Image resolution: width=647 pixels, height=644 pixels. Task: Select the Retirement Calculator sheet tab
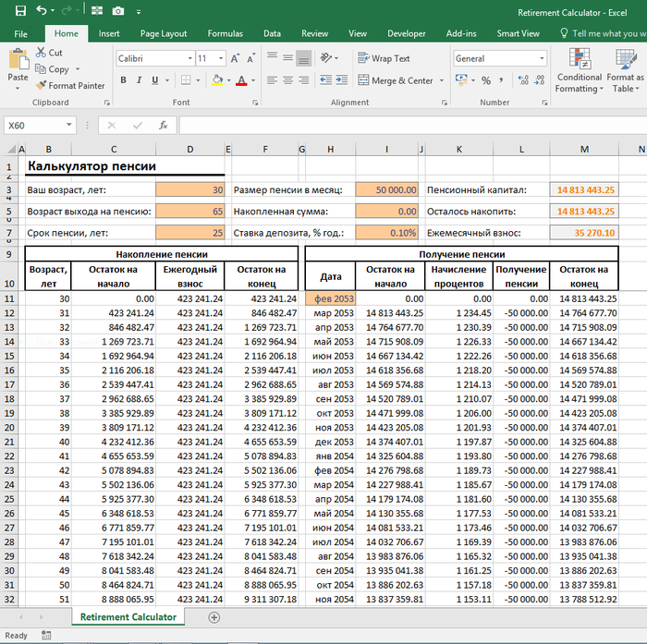coord(128,617)
